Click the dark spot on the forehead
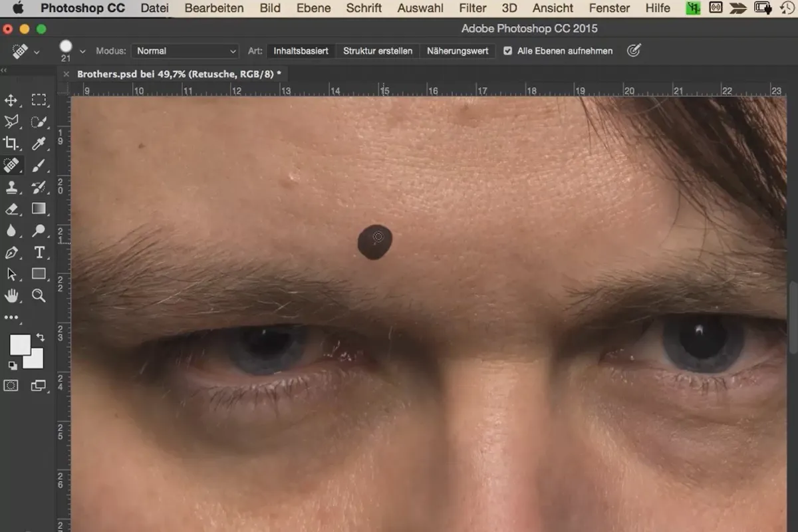Viewport: 798px width, 532px height. click(374, 241)
